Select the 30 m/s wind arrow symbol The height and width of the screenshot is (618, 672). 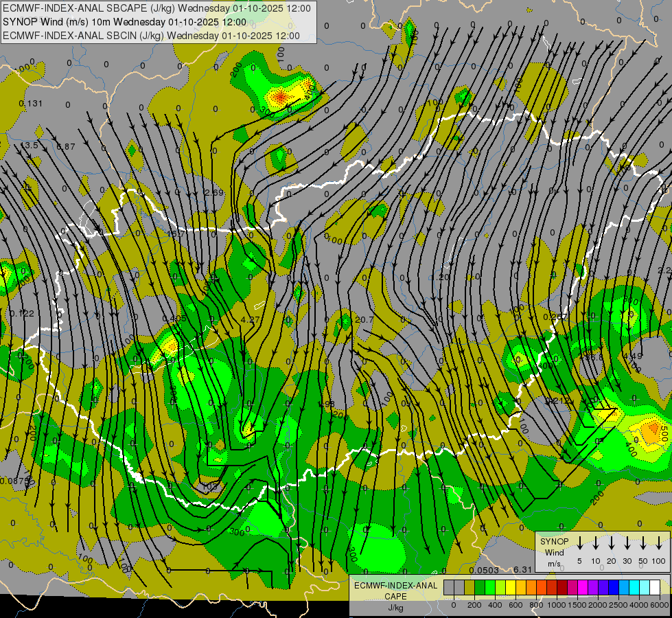pos(627,544)
